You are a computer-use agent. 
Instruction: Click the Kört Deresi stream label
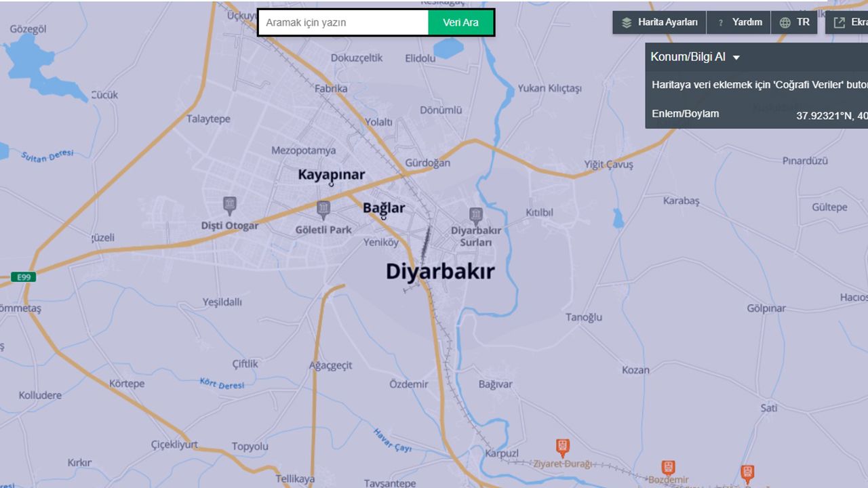(x=222, y=384)
